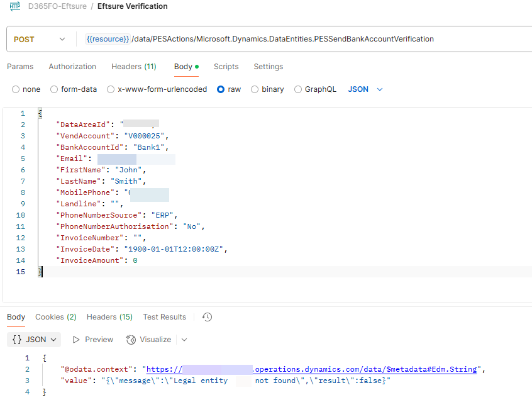Click the "VendAccount" key on line 3
Viewport: 532px width, 417px height.
pyautogui.click(x=85, y=136)
